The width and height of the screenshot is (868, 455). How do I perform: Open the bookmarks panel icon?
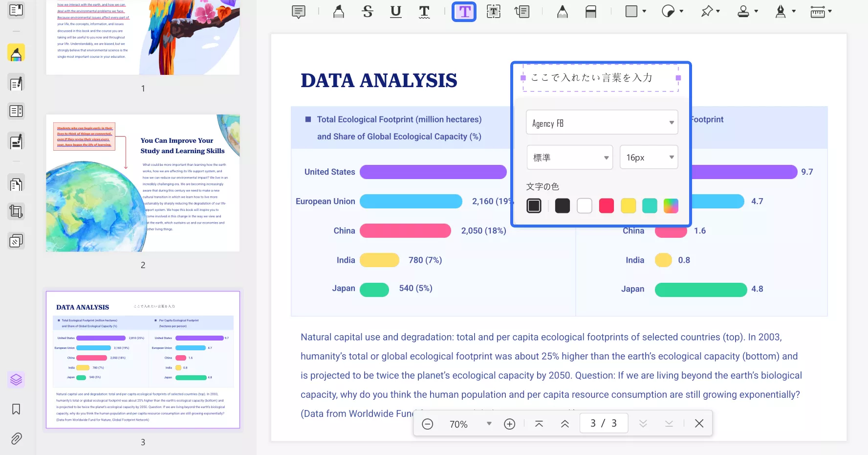[16, 409]
